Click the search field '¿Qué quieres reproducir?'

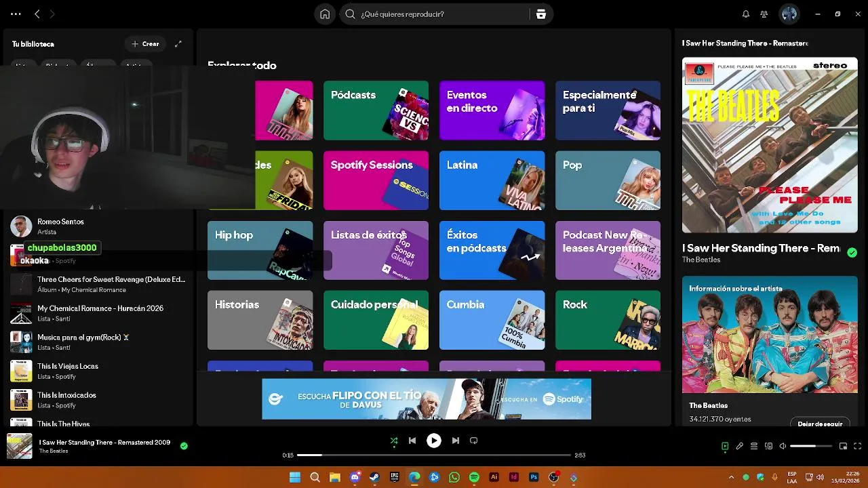(434, 14)
